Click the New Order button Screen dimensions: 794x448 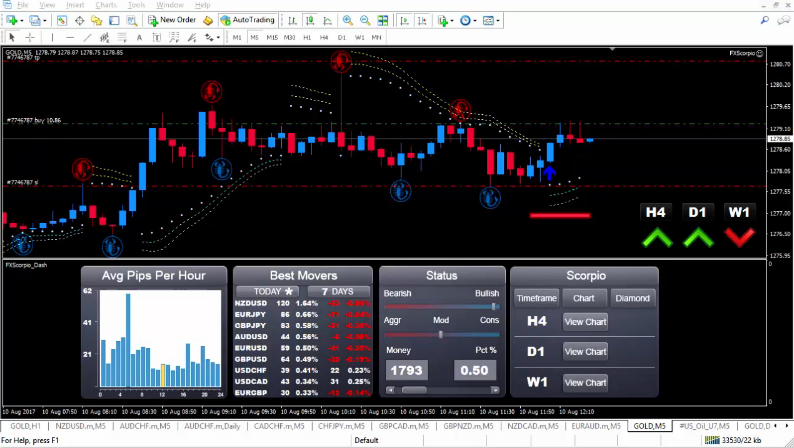pos(172,20)
